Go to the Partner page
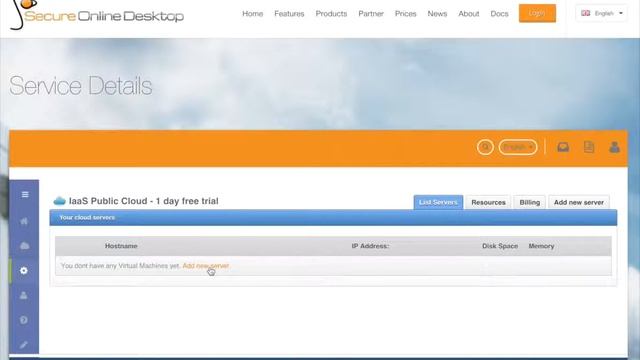 tap(371, 14)
